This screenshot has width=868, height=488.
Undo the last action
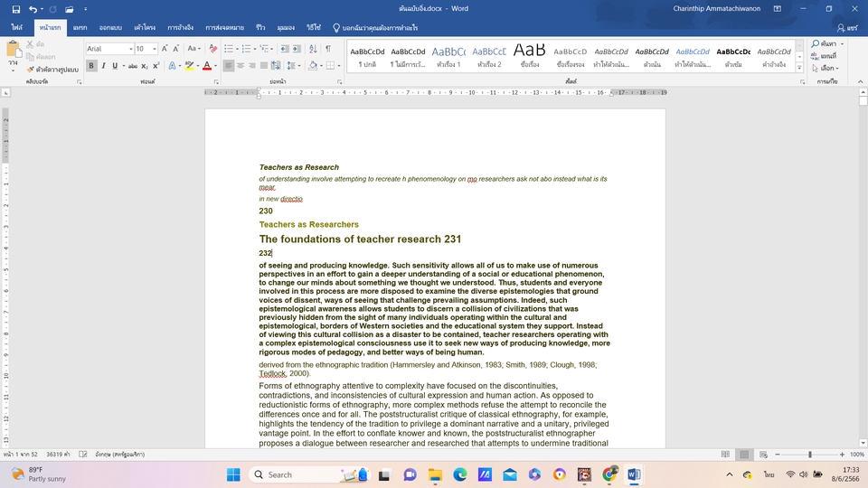(x=33, y=9)
